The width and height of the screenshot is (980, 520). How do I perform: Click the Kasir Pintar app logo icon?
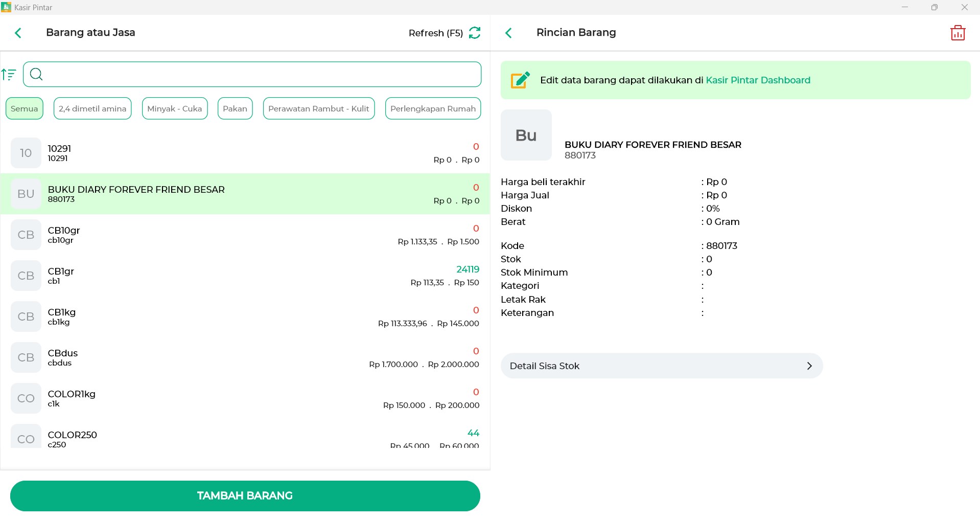point(6,7)
